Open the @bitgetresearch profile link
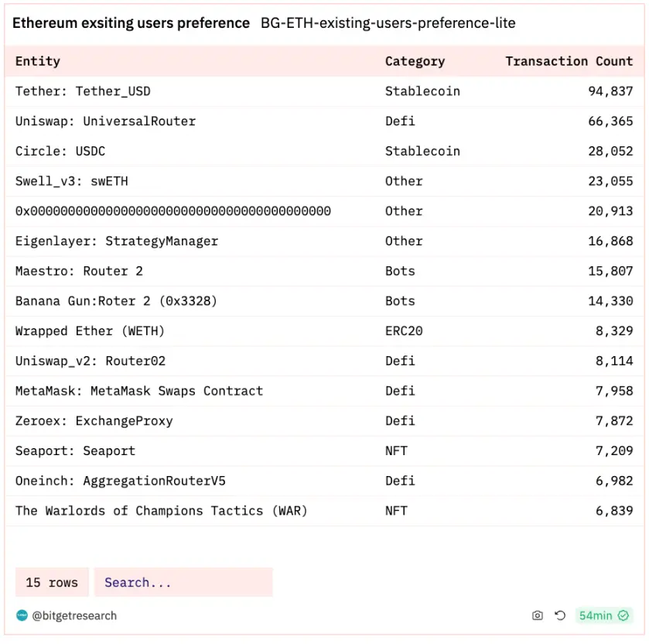649x644 pixels. 74,615
